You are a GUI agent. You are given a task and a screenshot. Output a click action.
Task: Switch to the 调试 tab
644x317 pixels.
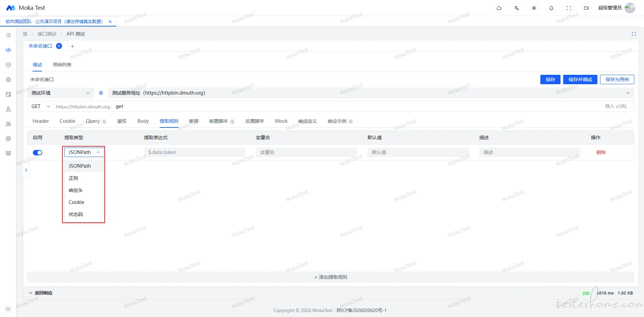coord(37,65)
